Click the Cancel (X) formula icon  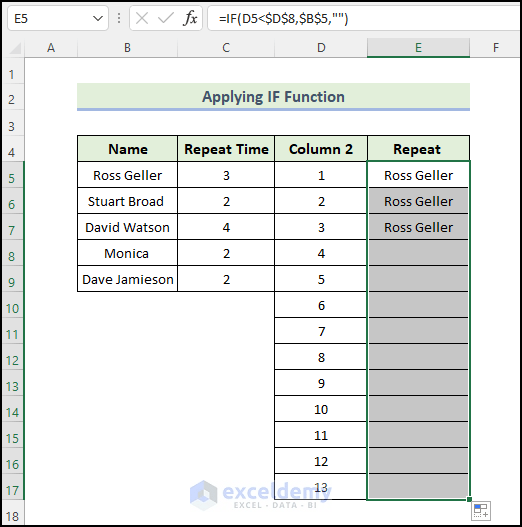point(142,18)
